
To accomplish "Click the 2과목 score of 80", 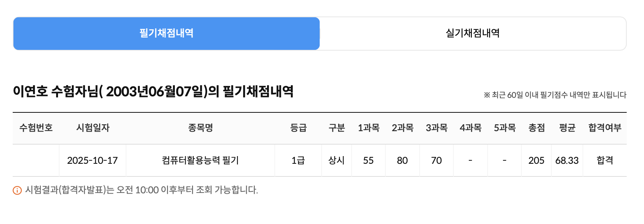I will coord(402,160).
